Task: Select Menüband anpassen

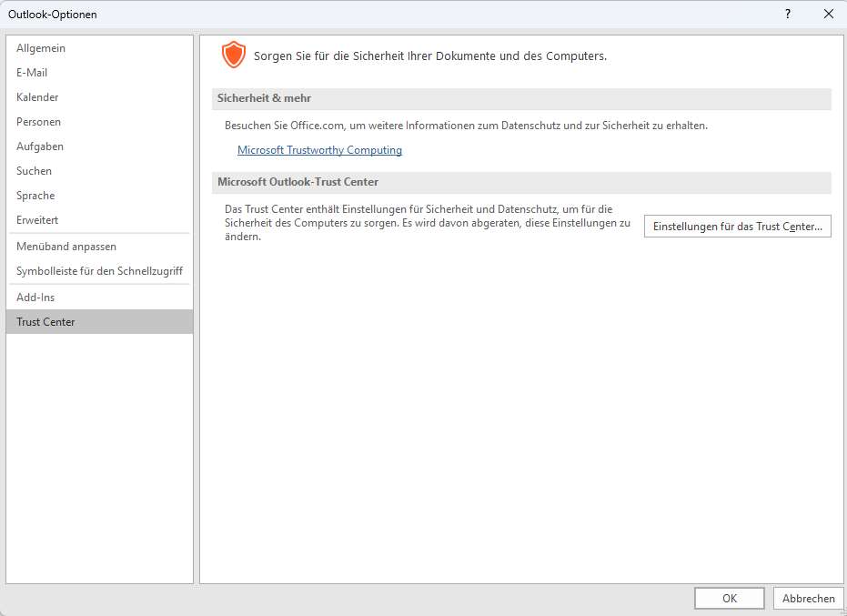Action: tap(99, 247)
